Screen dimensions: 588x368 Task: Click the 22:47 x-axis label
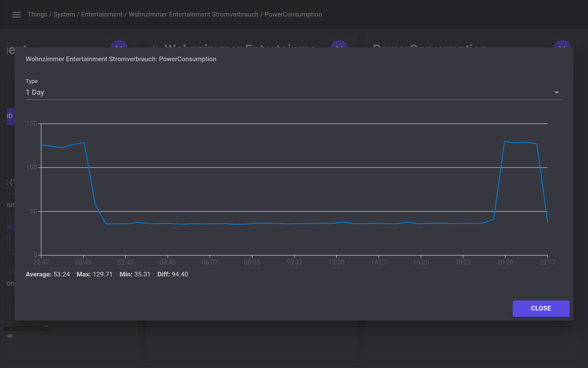41,262
